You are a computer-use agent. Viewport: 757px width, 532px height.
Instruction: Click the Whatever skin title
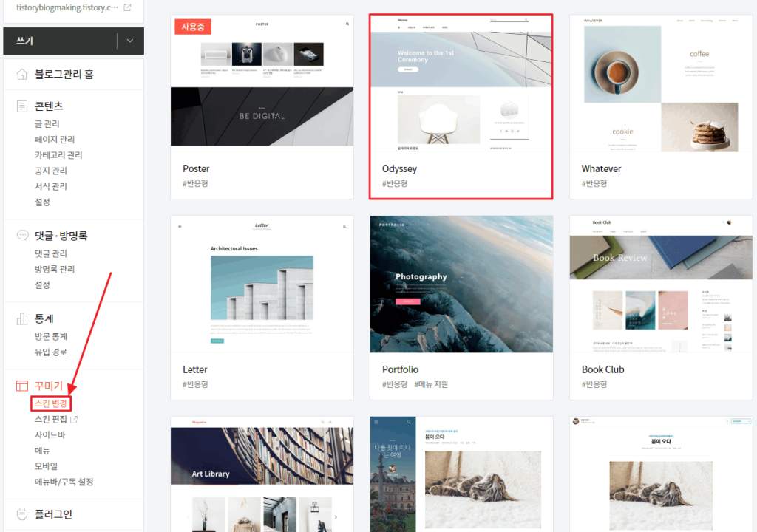(x=601, y=168)
